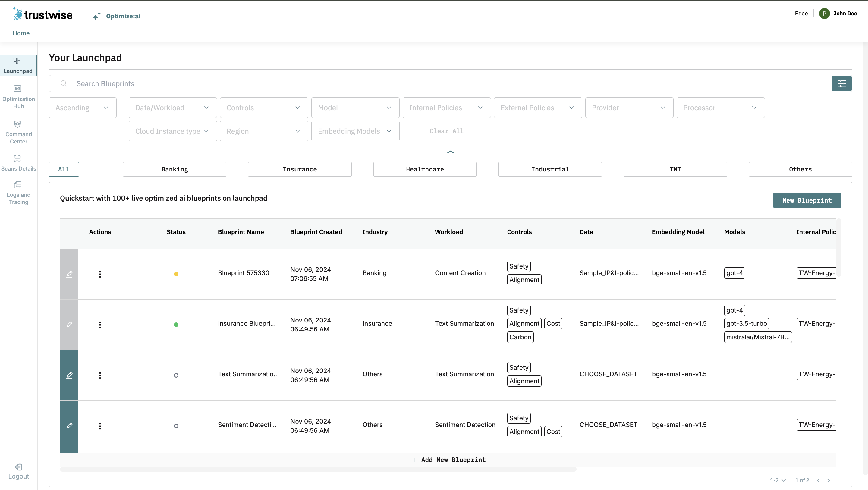The height and width of the screenshot is (490, 868).
Task: Toggle the filter settings sliders icon
Action: click(842, 83)
